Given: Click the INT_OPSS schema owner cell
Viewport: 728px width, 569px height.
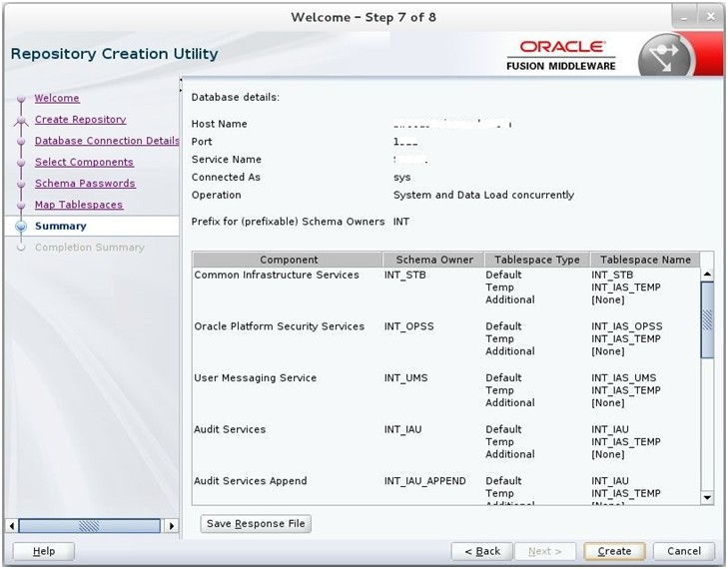Looking at the screenshot, I should click(409, 326).
